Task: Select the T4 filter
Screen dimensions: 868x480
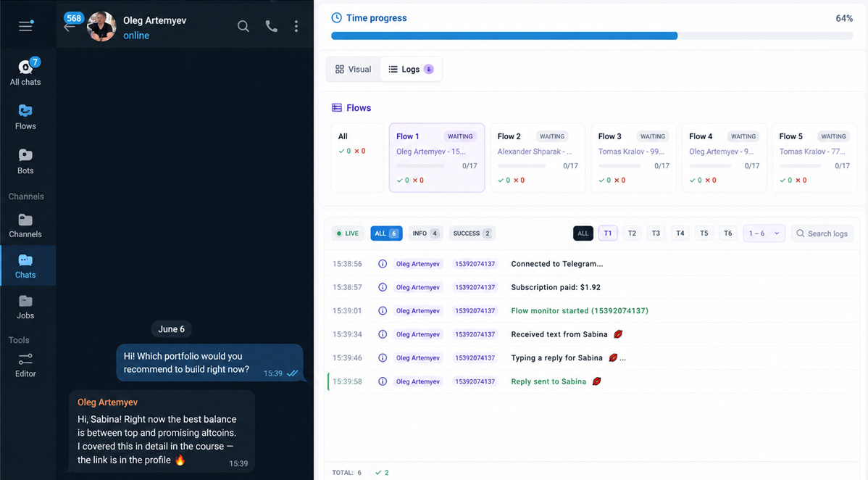Action: [680, 233]
